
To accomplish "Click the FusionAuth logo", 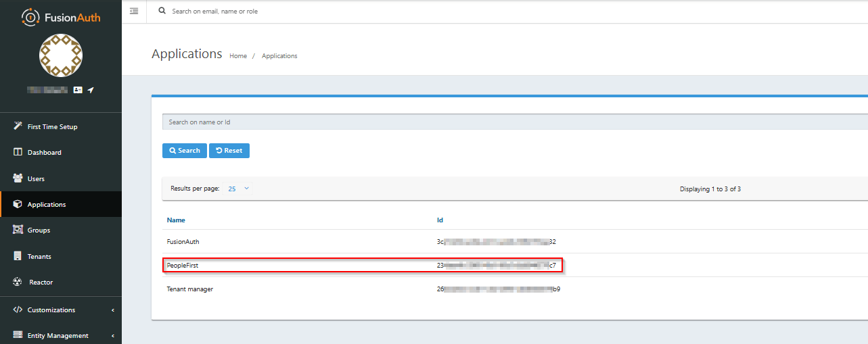I will [x=61, y=17].
